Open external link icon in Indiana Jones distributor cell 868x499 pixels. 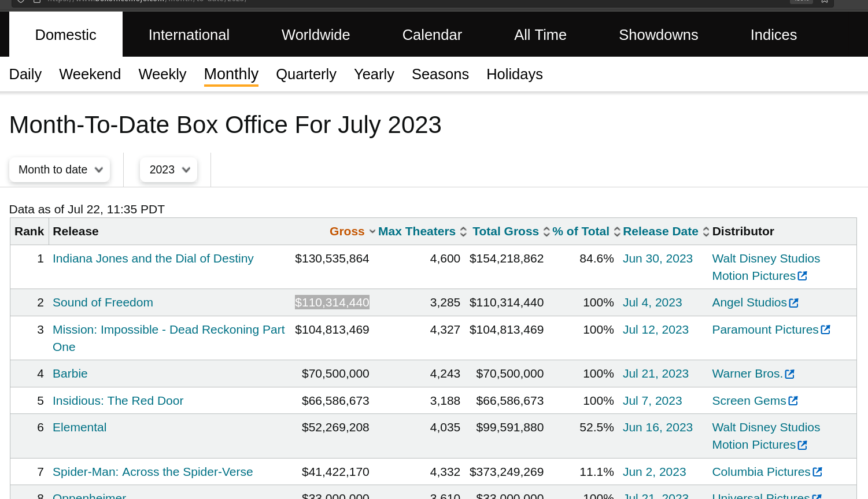point(802,276)
